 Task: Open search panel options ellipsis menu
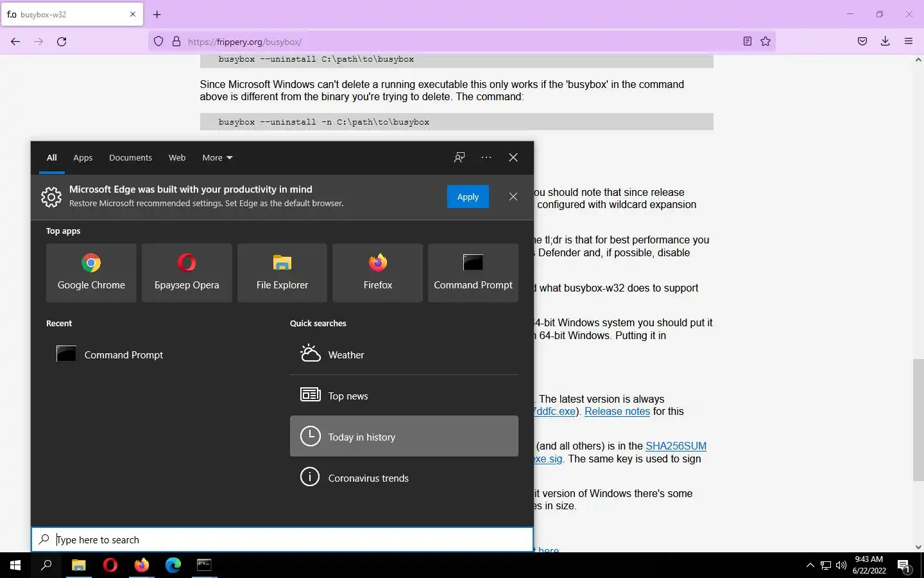[x=486, y=157]
